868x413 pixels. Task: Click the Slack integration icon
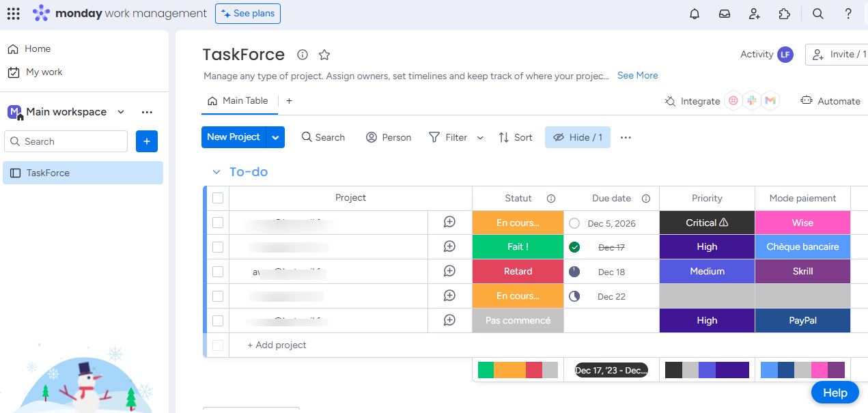pyautogui.click(x=752, y=100)
